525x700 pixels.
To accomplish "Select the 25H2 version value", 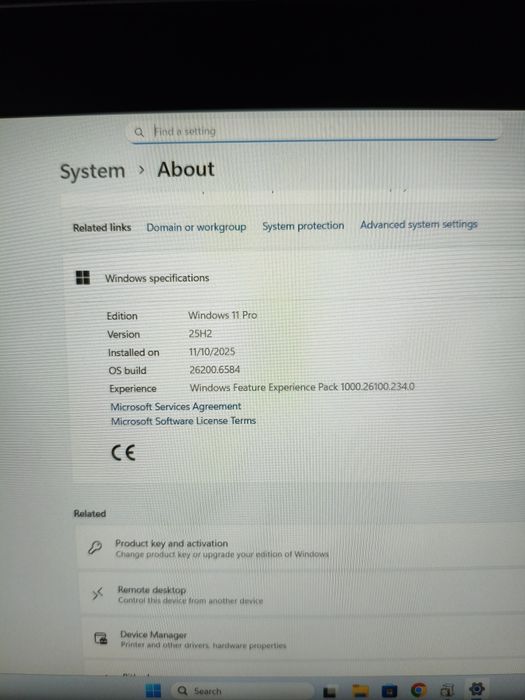I will 200,333.
